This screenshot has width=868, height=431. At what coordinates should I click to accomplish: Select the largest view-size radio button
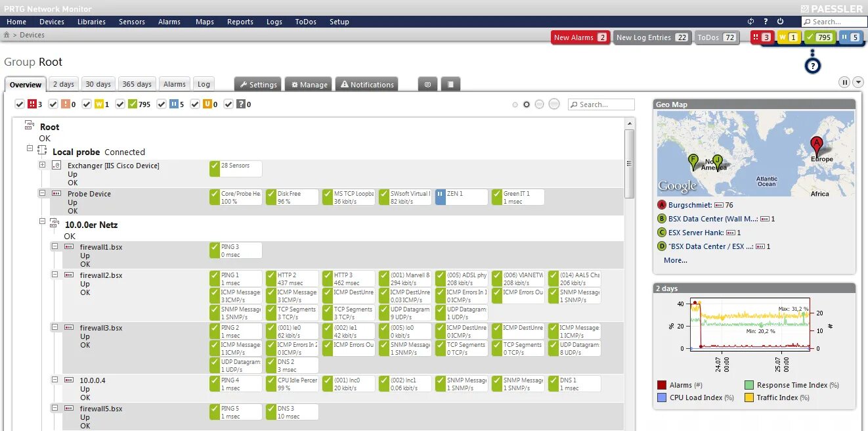click(x=554, y=104)
